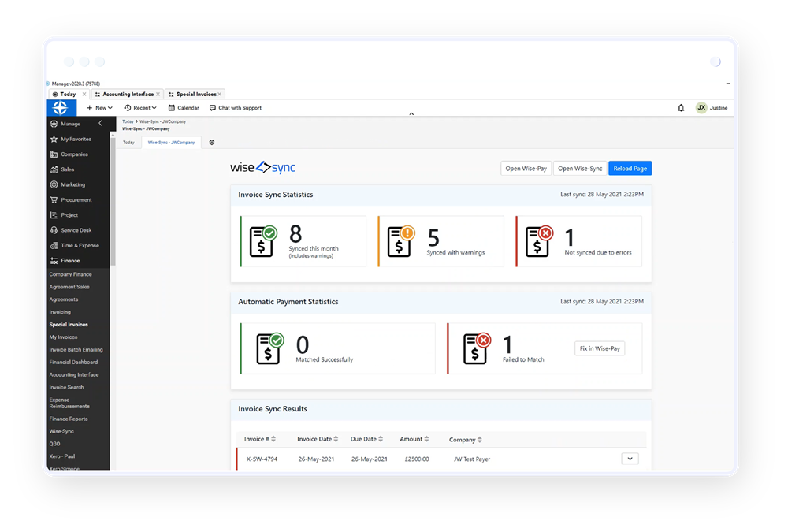This screenshot has width=788, height=532.
Task: Sort by Company column
Action: pyautogui.click(x=466, y=440)
